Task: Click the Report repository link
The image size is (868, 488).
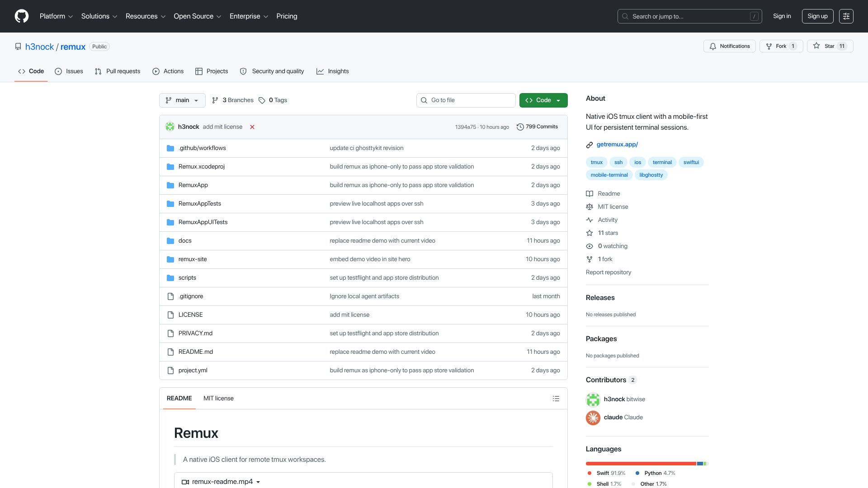Action: (x=608, y=272)
